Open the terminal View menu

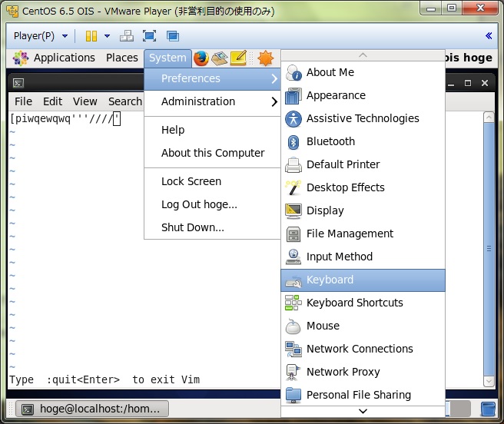click(85, 101)
